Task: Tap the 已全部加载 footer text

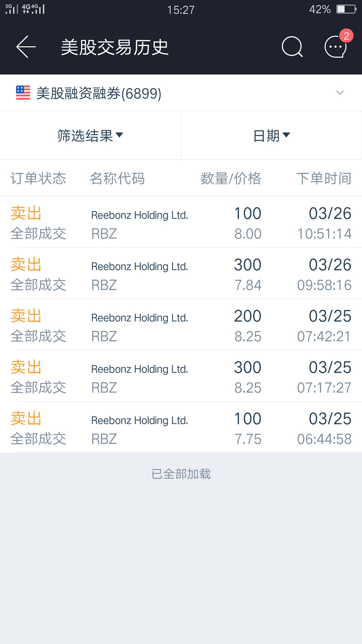Action: click(181, 474)
